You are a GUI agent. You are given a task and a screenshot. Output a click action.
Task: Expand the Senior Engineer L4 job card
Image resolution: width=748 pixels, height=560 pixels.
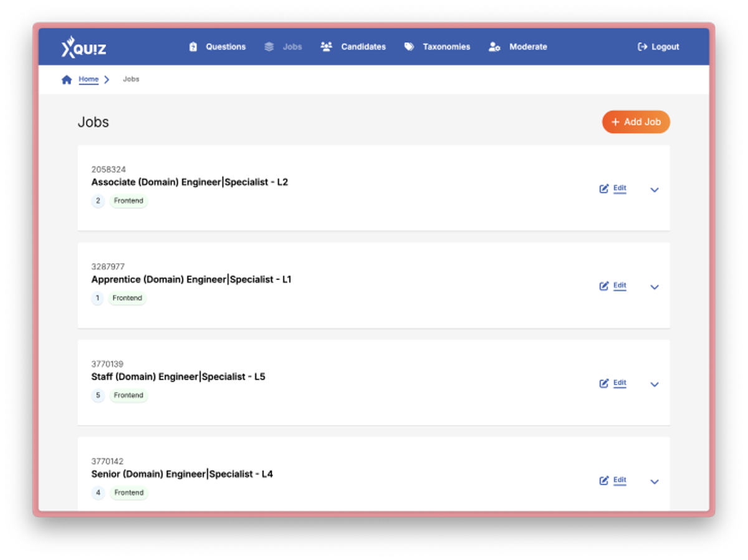[x=654, y=481]
